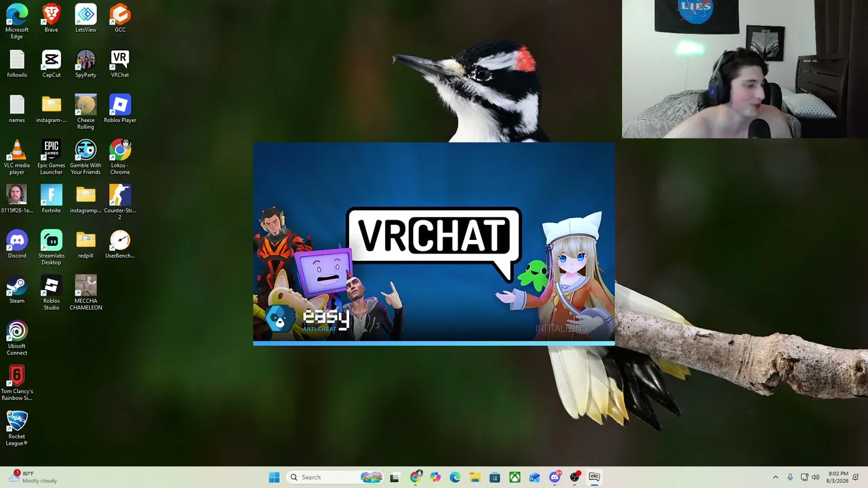This screenshot has width=868, height=488.
Task: Select the MECCHA CHAMELEON desktop icon
Action: pos(85,293)
